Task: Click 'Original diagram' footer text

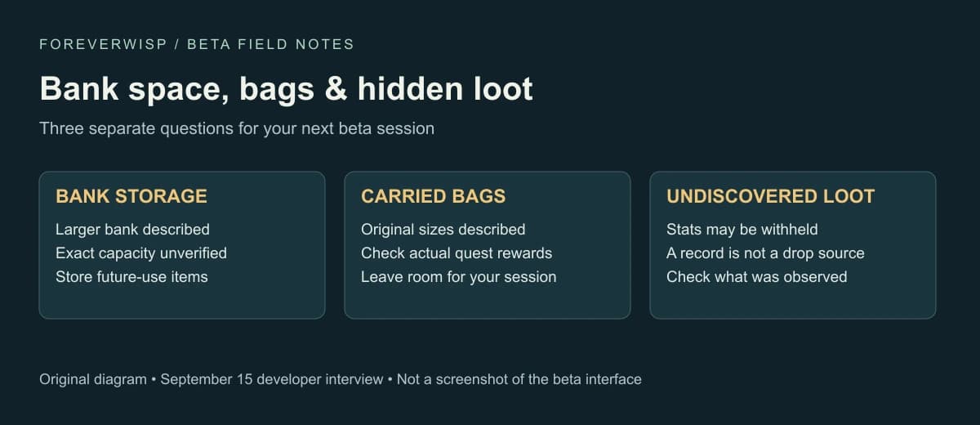Action: (93, 379)
